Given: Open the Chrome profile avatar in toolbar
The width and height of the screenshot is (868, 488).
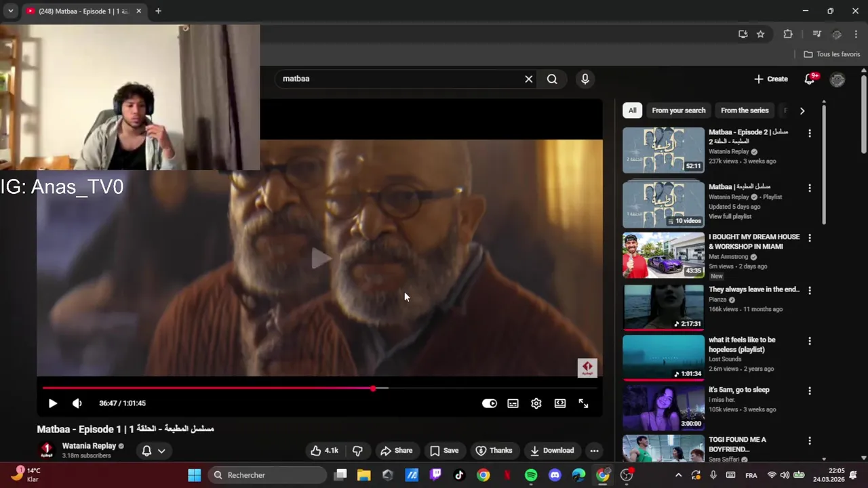Looking at the screenshot, I should [x=837, y=34].
